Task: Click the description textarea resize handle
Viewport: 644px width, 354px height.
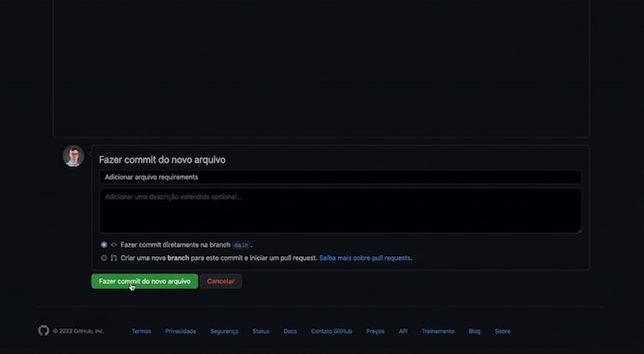Action: tap(579, 230)
